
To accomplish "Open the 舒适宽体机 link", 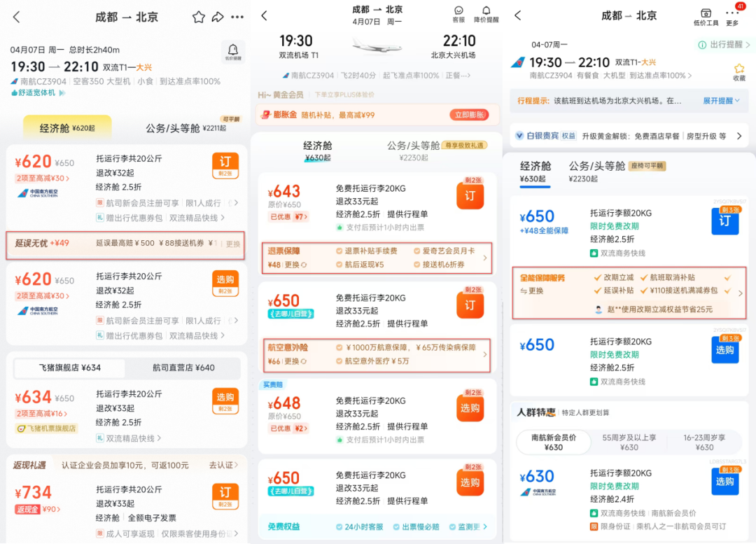I will [x=38, y=92].
